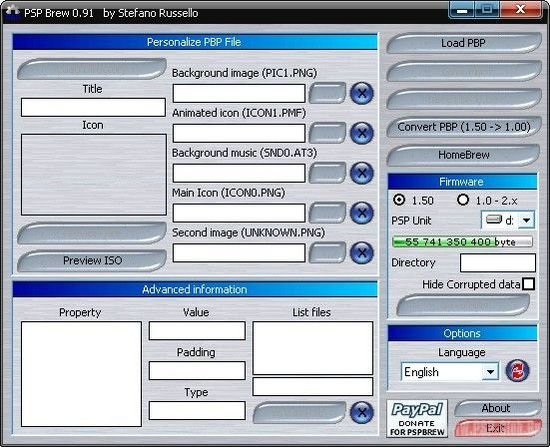Screen dimensions: 550x447
Task: Clear the Main Icon ICON0.PNG field
Action: (x=362, y=213)
